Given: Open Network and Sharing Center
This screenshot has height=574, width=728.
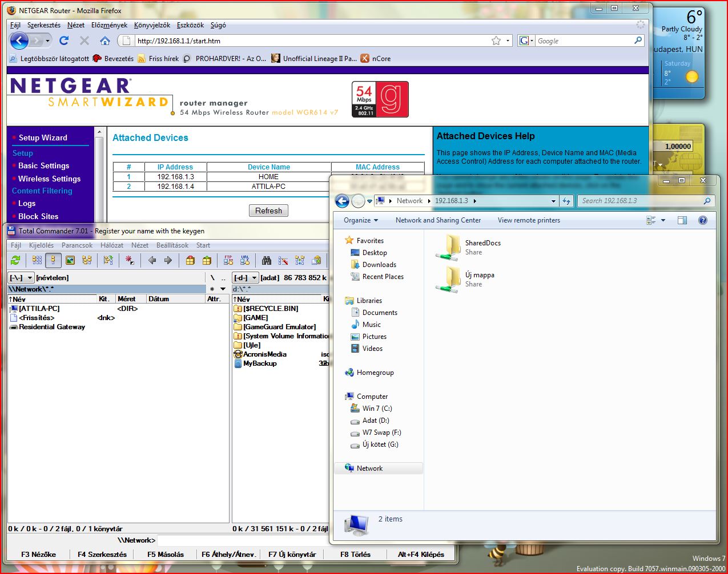Looking at the screenshot, I should [438, 220].
